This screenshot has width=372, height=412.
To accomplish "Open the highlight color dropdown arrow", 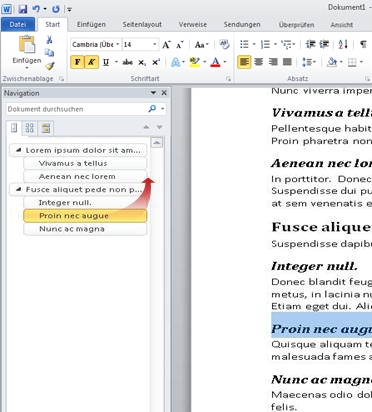I will coord(204,62).
